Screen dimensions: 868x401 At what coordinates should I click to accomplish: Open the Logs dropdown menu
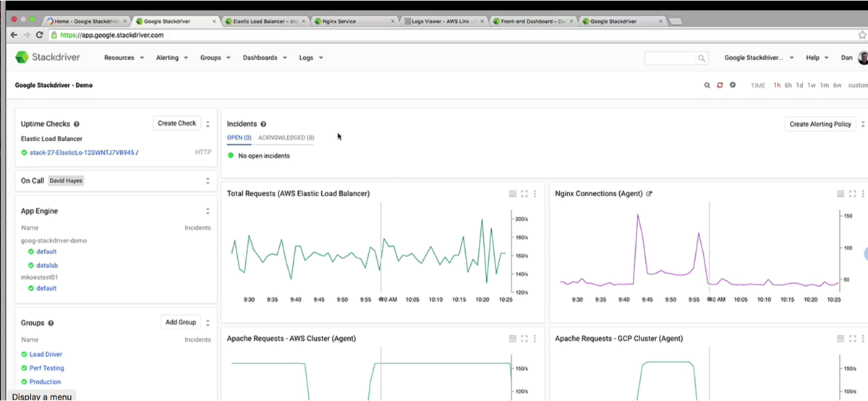[311, 58]
